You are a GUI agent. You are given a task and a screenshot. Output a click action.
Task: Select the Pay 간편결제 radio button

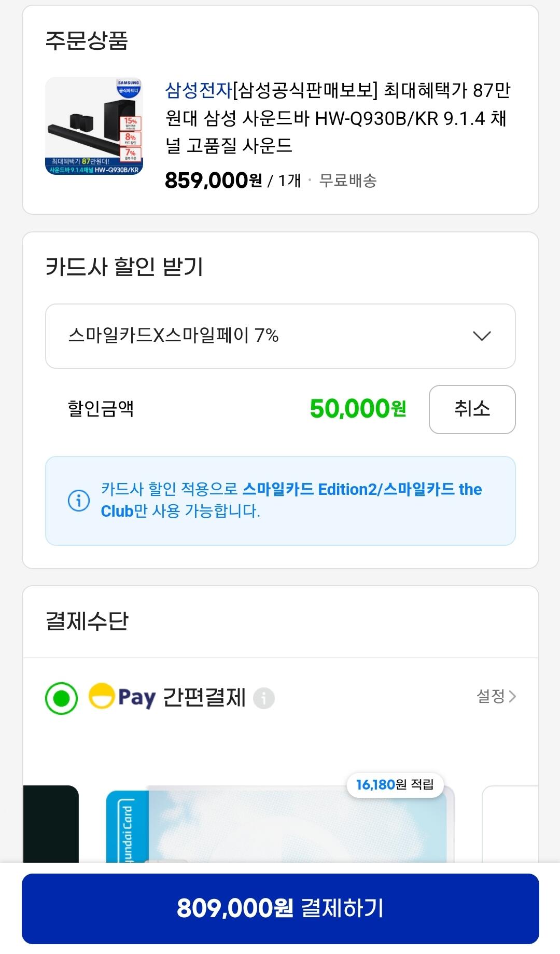pos(61,698)
